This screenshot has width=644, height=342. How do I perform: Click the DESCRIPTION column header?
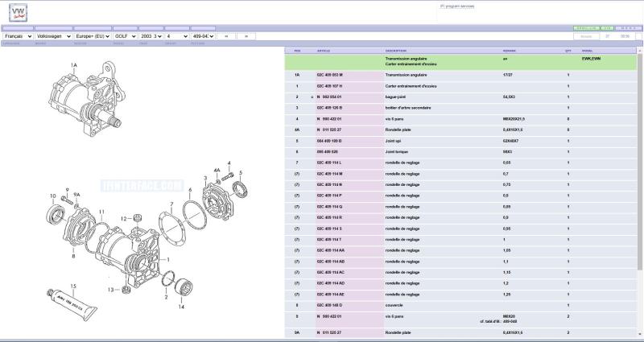[395, 51]
